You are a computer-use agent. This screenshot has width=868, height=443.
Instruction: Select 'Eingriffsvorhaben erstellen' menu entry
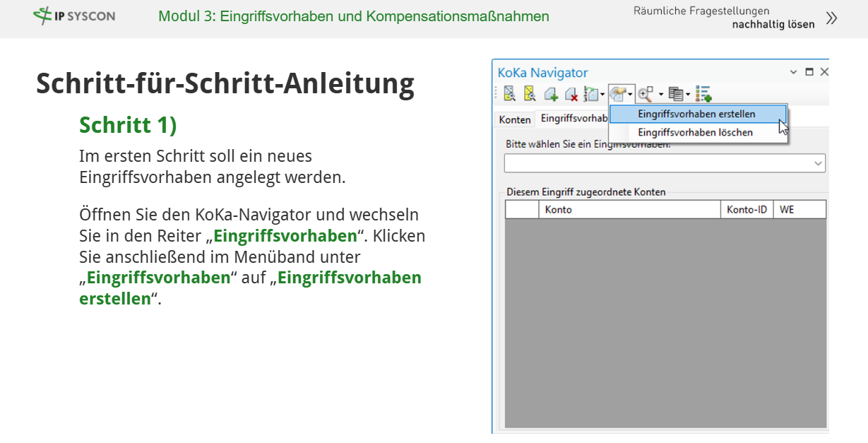pyautogui.click(x=698, y=114)
